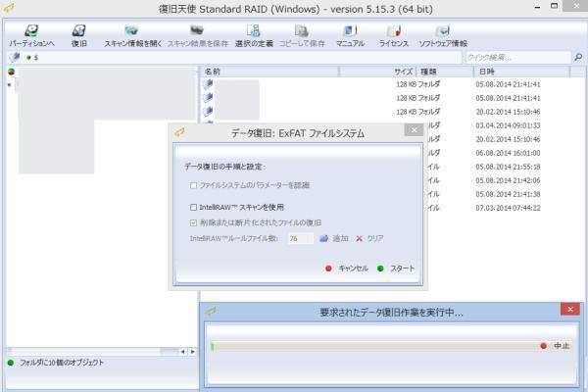
Task: Open the マニュアル manual icon
Action: click(x=350, y=31)
